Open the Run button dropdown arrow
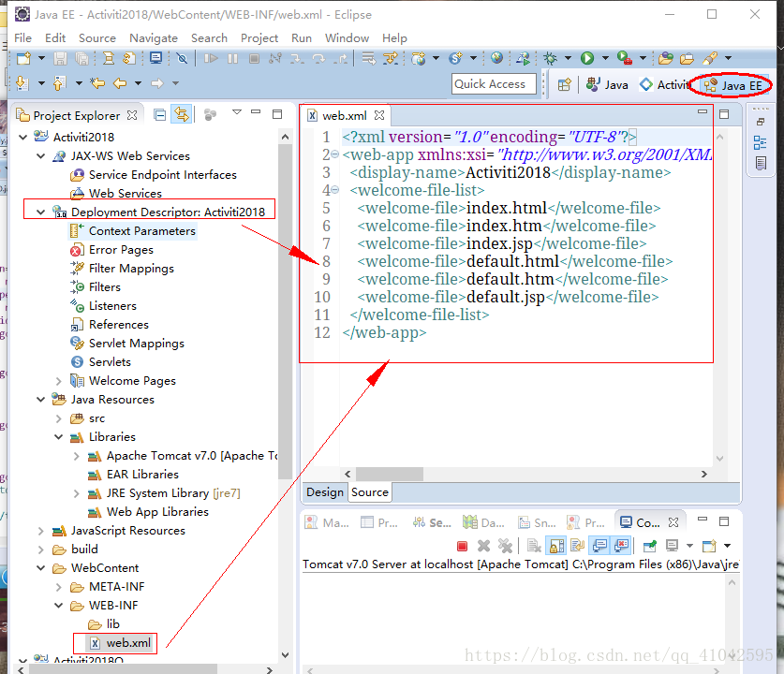 click(605, 58)
